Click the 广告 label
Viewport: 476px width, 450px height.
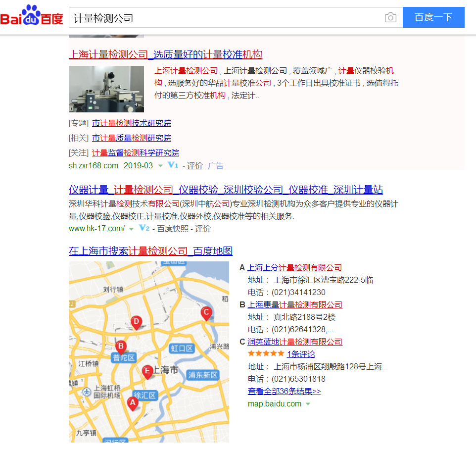216,166
